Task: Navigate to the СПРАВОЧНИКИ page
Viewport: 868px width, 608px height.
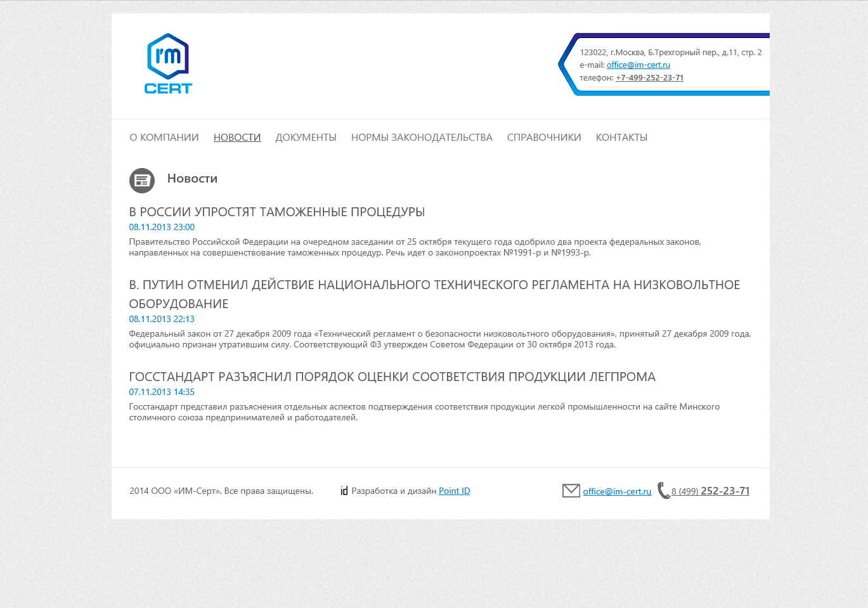Action: [x=544, y=138]
